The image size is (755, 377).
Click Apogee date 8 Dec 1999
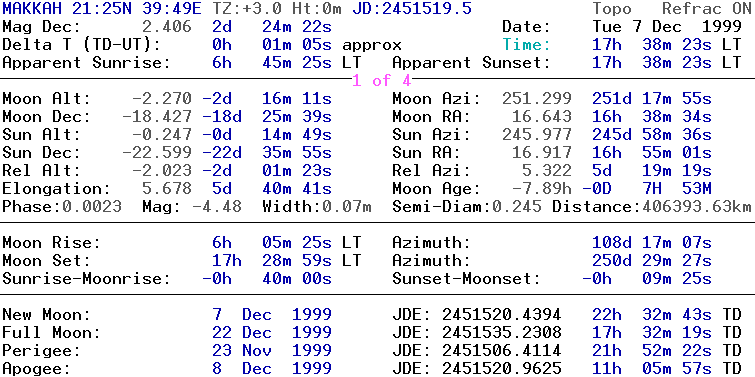[x=272, y=368]
